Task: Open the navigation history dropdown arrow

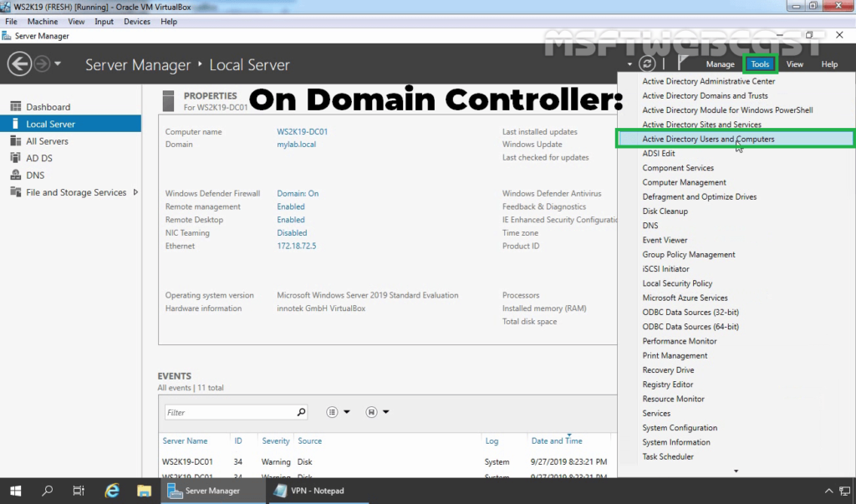Action: (x=58, y=64)
